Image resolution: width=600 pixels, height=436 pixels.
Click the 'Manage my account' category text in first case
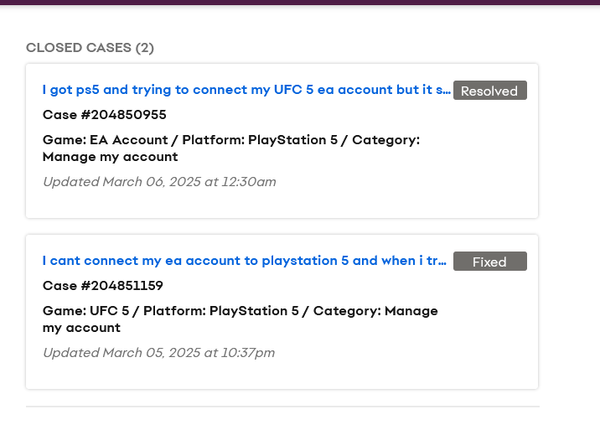coord(110,157)
